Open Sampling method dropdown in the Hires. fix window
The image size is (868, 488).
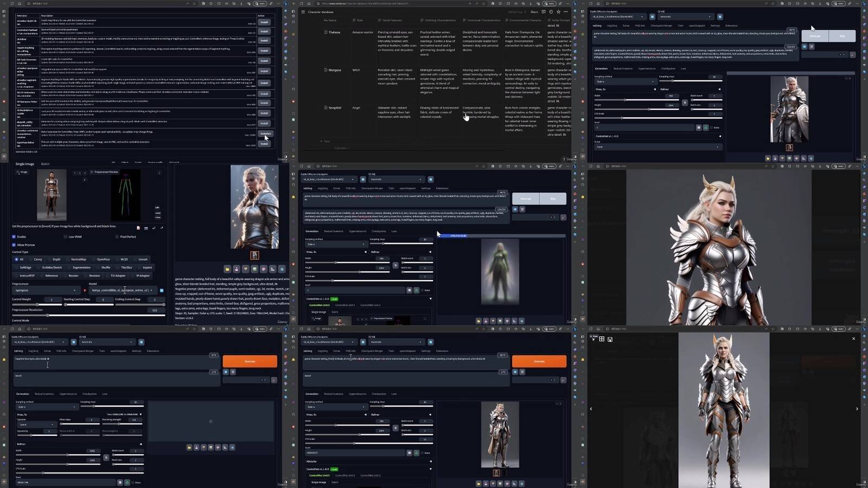(47, 407)
